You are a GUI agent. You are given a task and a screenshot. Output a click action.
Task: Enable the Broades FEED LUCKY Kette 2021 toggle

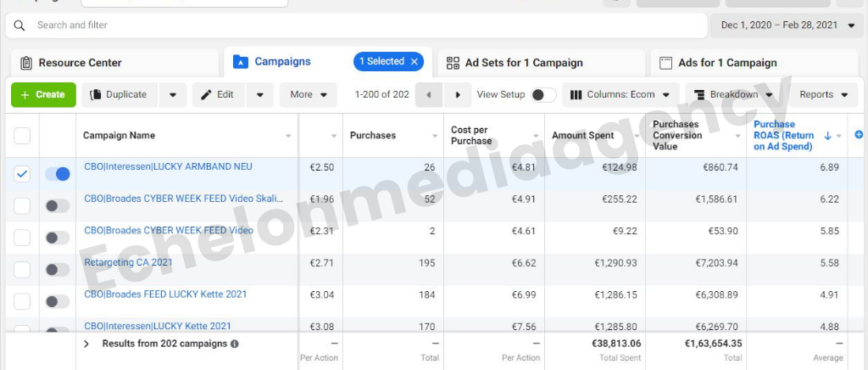58,302
